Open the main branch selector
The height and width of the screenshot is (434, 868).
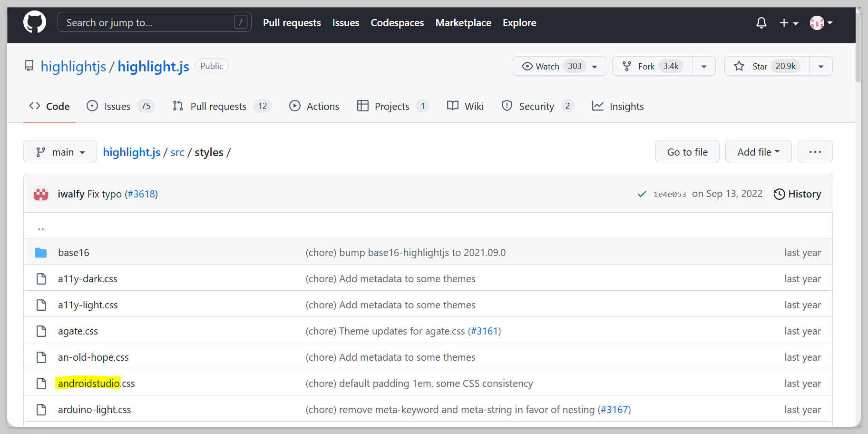[60, 152]
